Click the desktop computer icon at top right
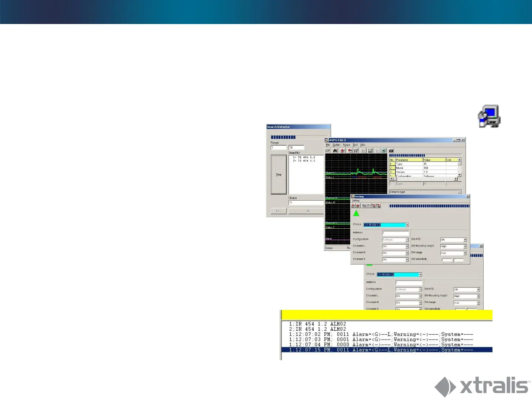 point(489,117)
